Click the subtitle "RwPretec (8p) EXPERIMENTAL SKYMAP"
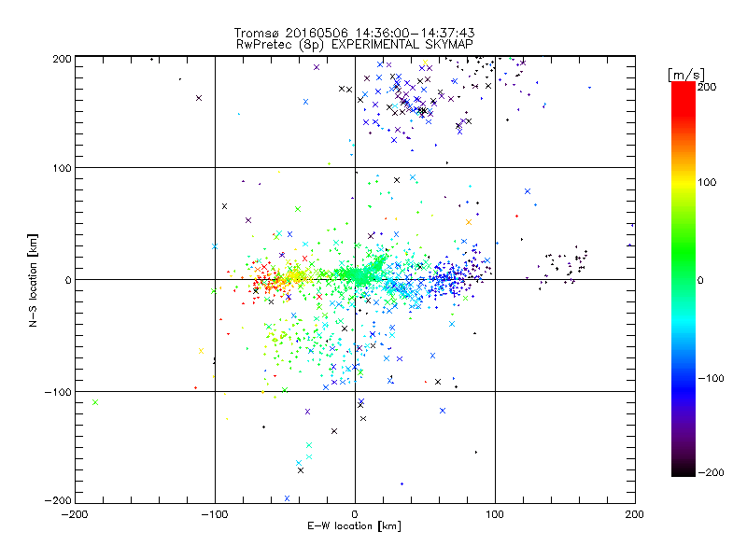747x560 pixels. pos(355,44)
